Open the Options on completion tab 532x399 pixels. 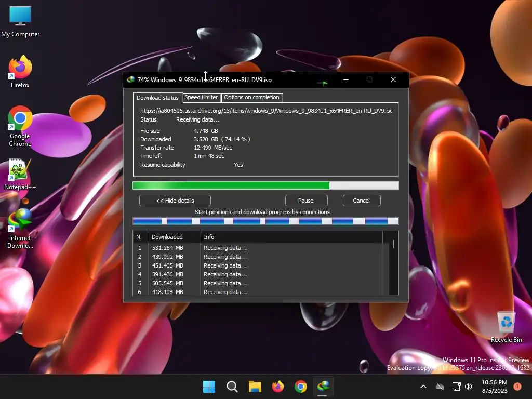pyautogui.click(x=251, y=97)
